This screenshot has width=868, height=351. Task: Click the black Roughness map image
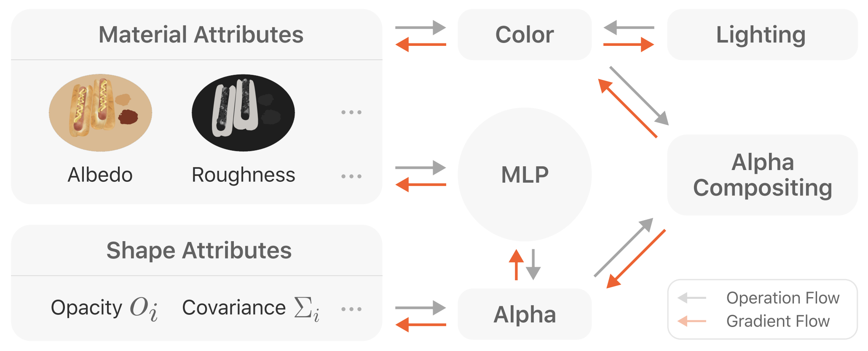coord(243,112)
